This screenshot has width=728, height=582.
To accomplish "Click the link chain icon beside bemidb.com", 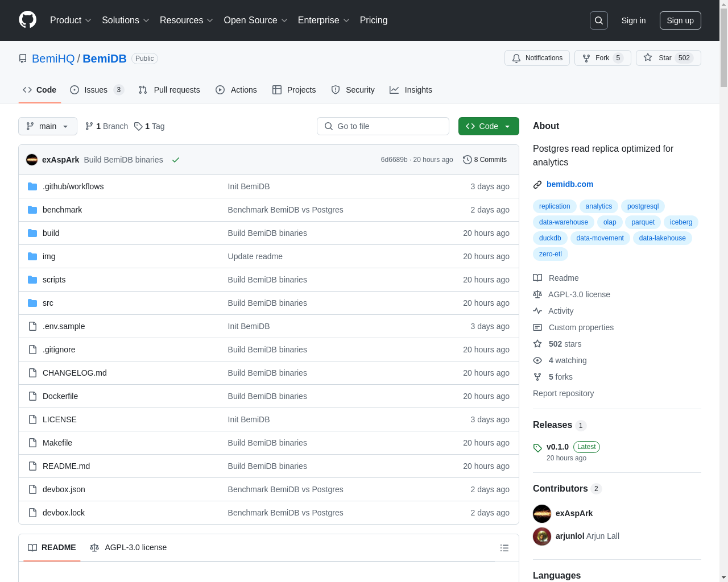I will [537, 185].
